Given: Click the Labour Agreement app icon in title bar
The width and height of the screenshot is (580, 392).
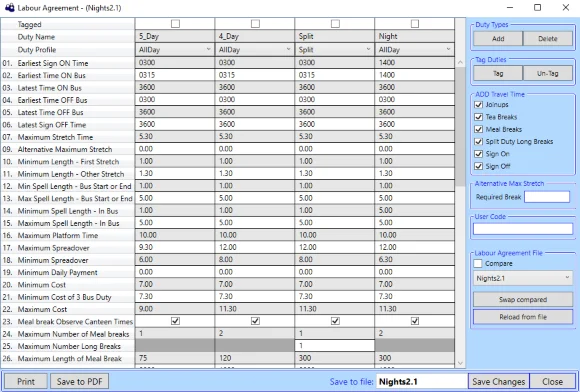Looking at the screenshot, I should [x=10, y=7].
